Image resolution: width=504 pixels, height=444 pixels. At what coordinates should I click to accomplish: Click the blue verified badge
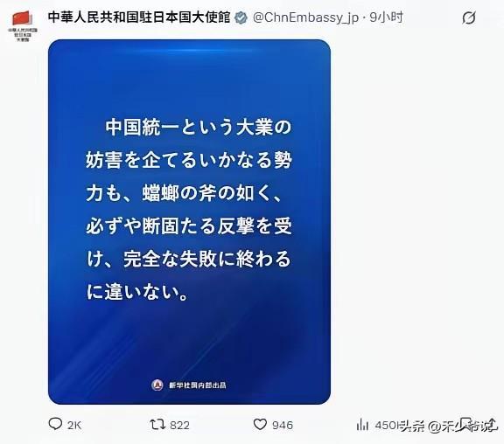click(241, 17)
